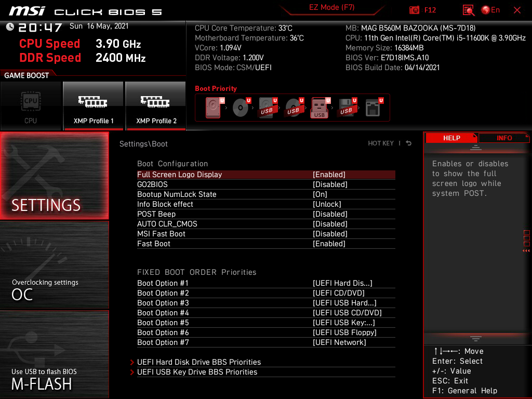This screenshot has width=532, height=399.
Task: Click the CPU Speed 3.90 GHz value
Action: coord(118,44)
